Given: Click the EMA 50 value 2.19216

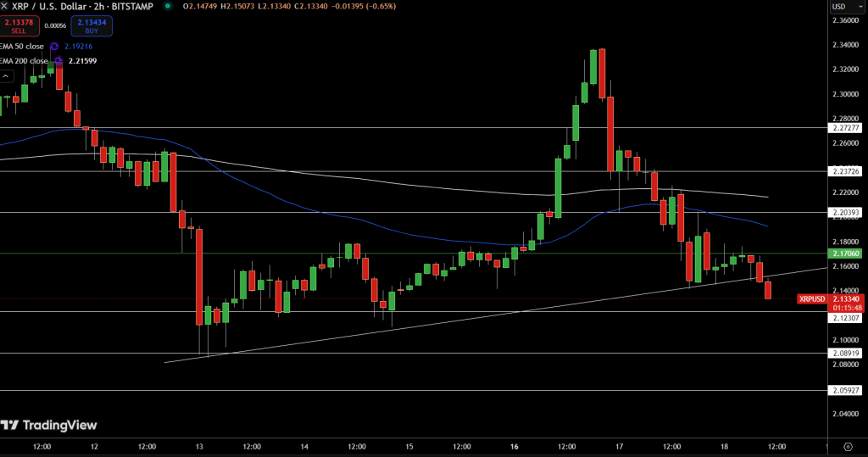Looking at the screenshot, I should pos(79,47).
